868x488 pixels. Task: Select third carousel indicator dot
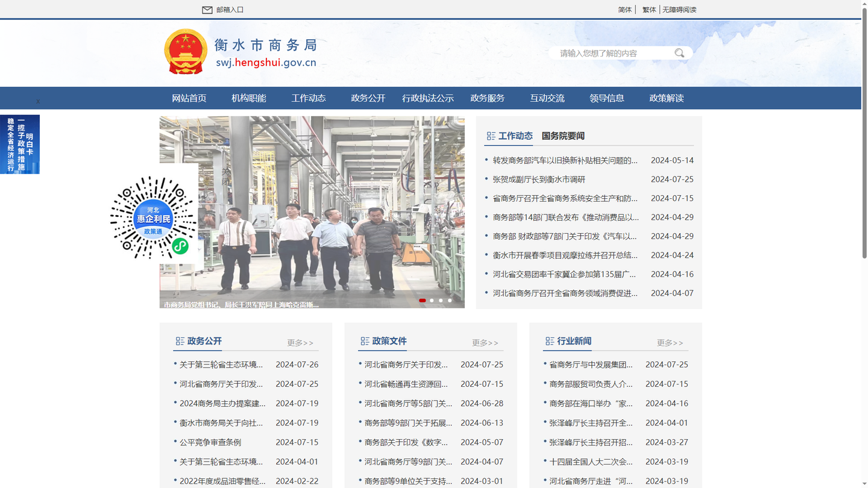pyautogui.click(x=441, y=300)
